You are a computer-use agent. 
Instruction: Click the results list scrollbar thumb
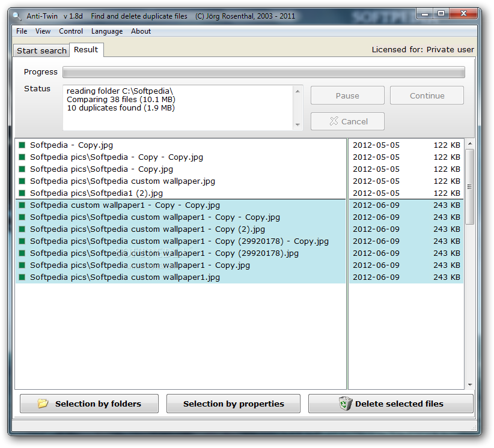470,187
